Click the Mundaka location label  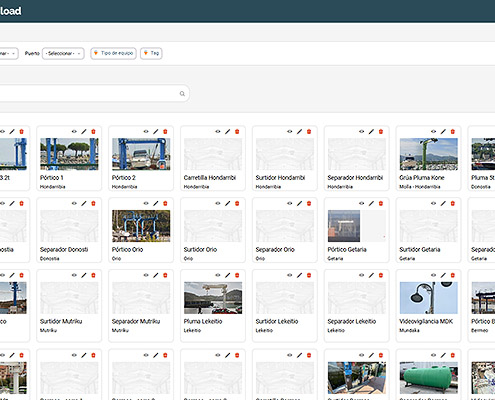coord(409,330)
